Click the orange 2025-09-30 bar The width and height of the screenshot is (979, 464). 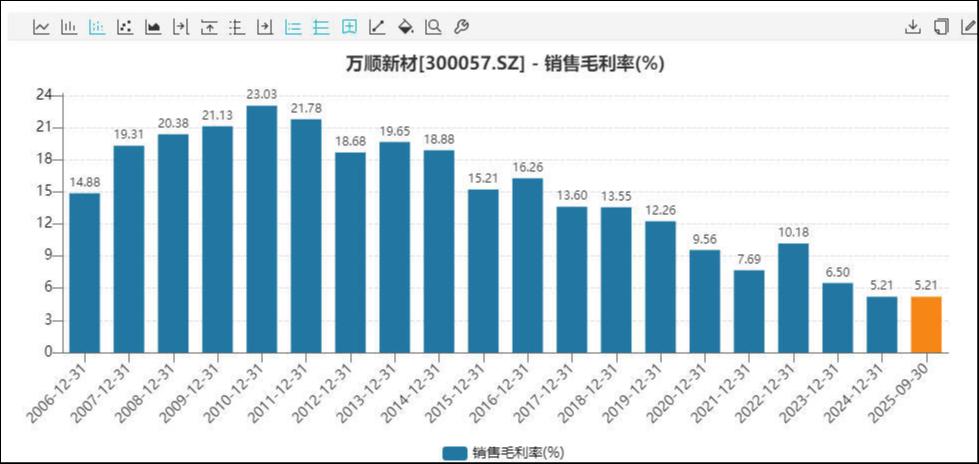[926, 324]
